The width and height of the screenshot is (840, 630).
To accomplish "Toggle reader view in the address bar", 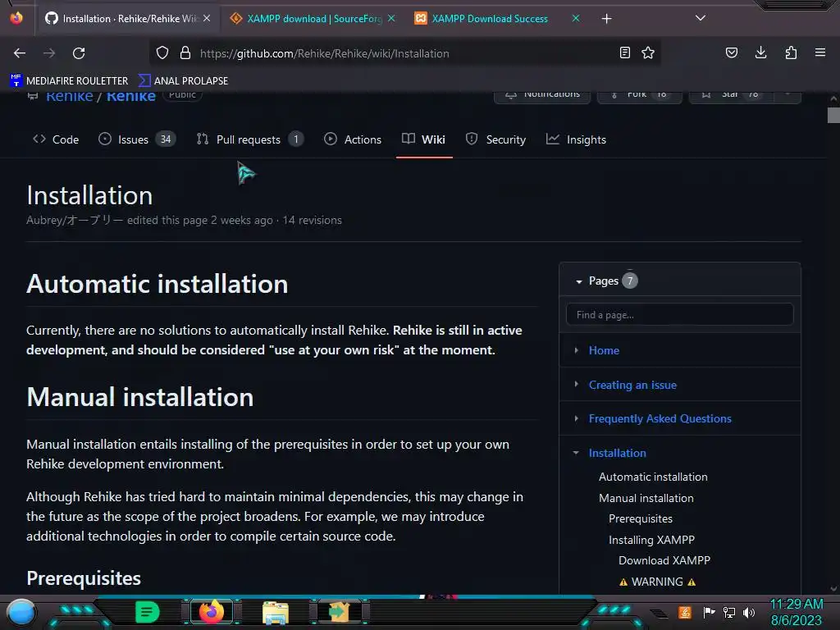I will pyautogui.click(x=624, y=53).
